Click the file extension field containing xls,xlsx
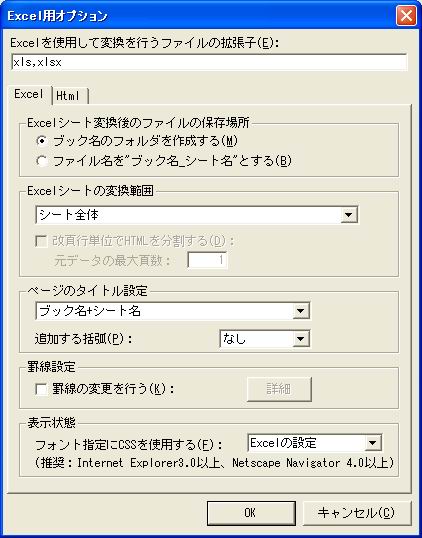This screenshot has height=538, width=422. coord(209,62)
